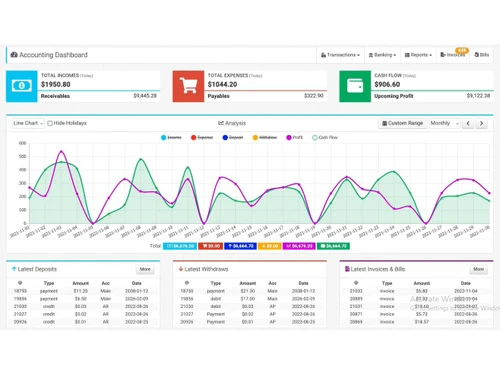
Task: Click deposit amount $6.50
Action: 81,299
